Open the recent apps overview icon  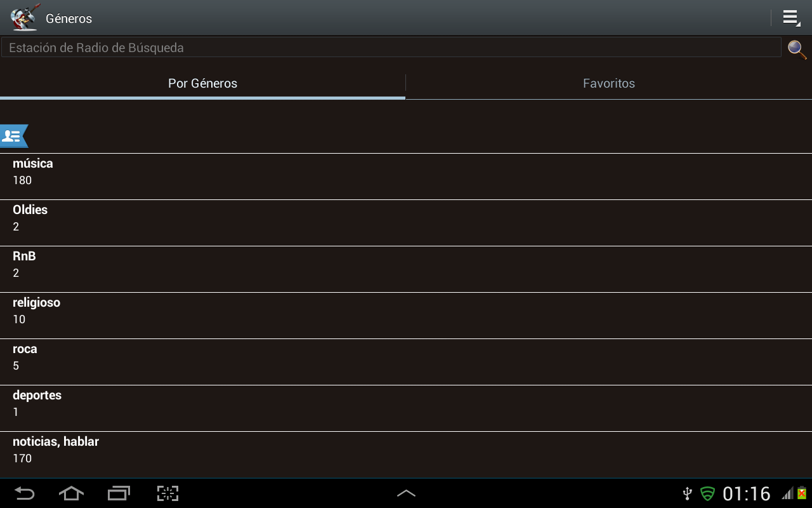point(119,493)
